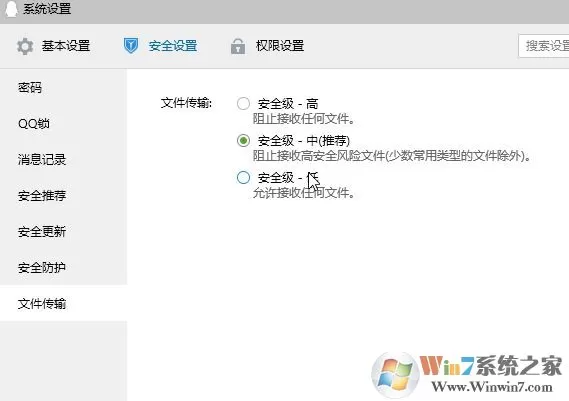
Task: Open 安全推荐 in the sidebar
Action: click(x=64, y=196)
